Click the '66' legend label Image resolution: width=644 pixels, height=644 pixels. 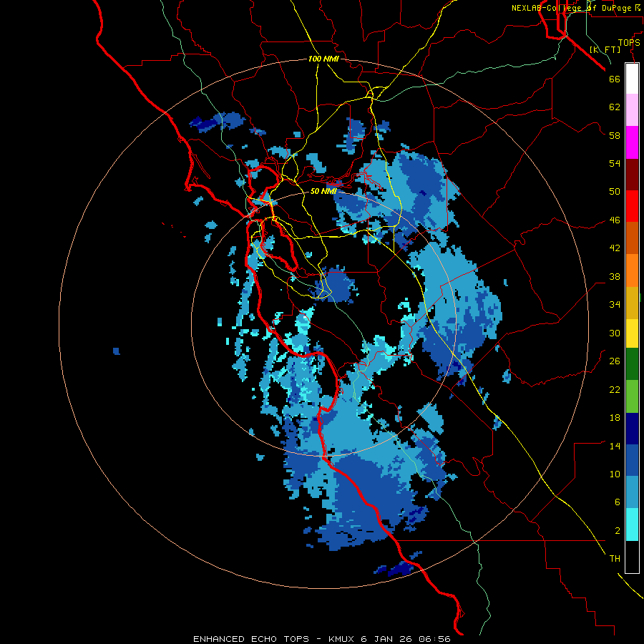coord(615,79)
